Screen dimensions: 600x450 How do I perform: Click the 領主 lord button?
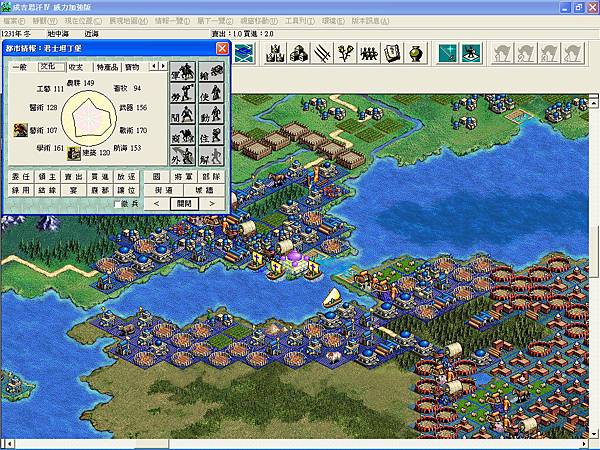(47, 176)
